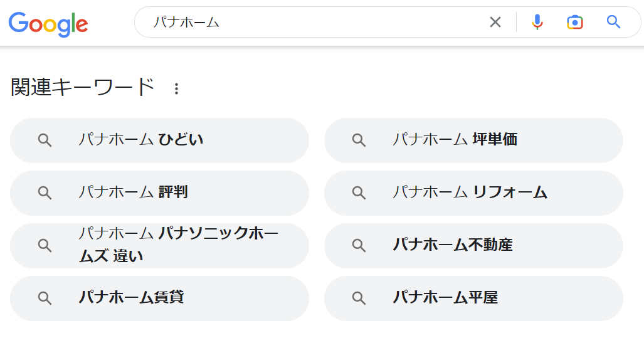The height and width of the screenshot is (343, 644).
Task: Open パナホーム パナソニックホームズ 違い suggestion
Action: click(159, 246)
